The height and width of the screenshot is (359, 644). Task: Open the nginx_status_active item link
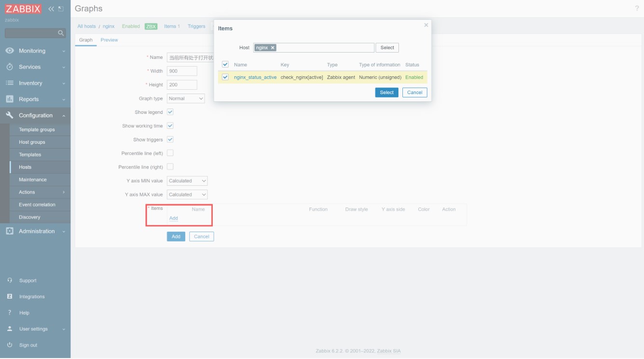coord(255,77)
